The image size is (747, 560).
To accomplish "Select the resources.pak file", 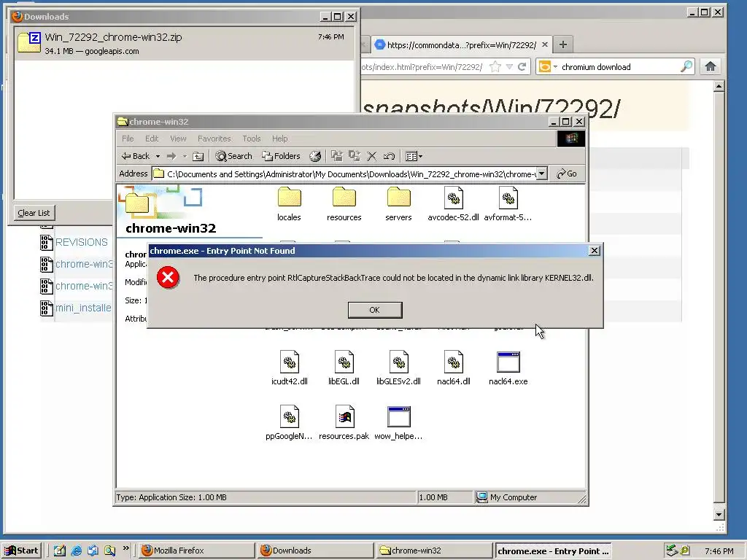I will coord(344,422).
